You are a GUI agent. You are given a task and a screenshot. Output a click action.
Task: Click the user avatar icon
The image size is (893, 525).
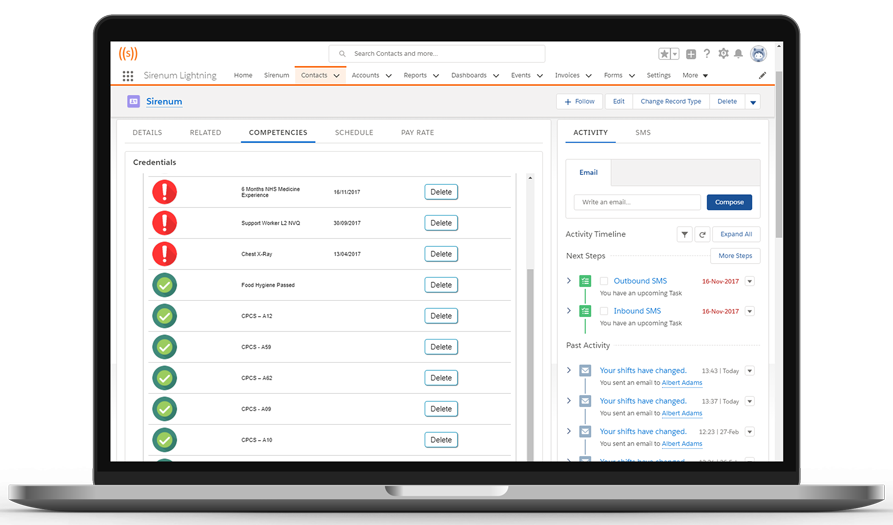pos(758,54)
